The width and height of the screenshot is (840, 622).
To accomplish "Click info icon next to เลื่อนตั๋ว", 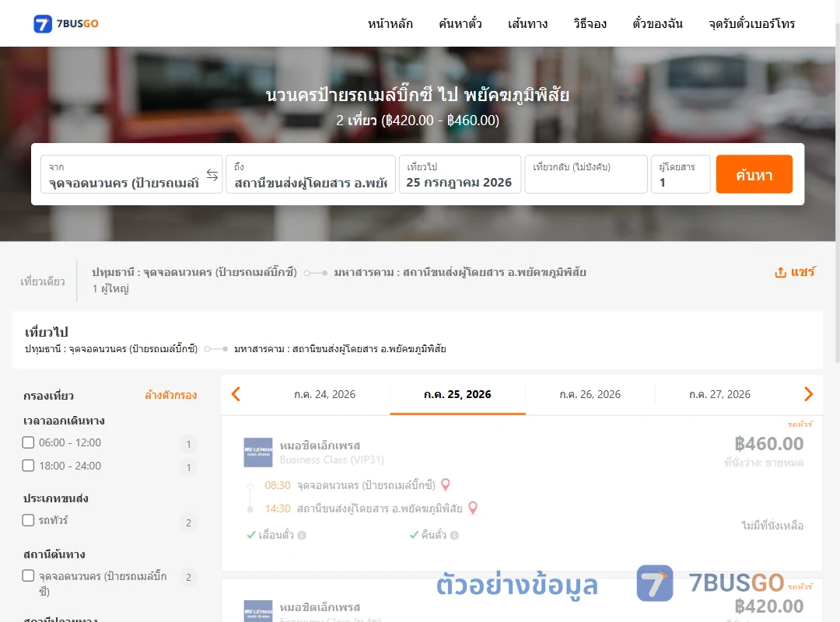I will point(302,535).
